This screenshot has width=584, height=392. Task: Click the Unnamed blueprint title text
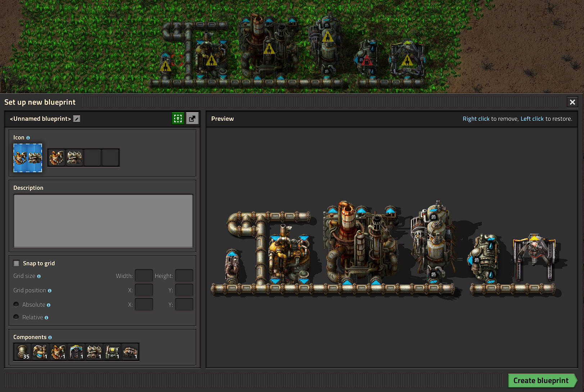[x=40, y=119]
